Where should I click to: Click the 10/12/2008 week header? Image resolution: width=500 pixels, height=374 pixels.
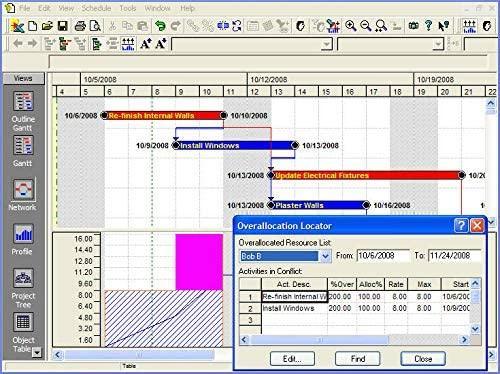pos(330,80)
